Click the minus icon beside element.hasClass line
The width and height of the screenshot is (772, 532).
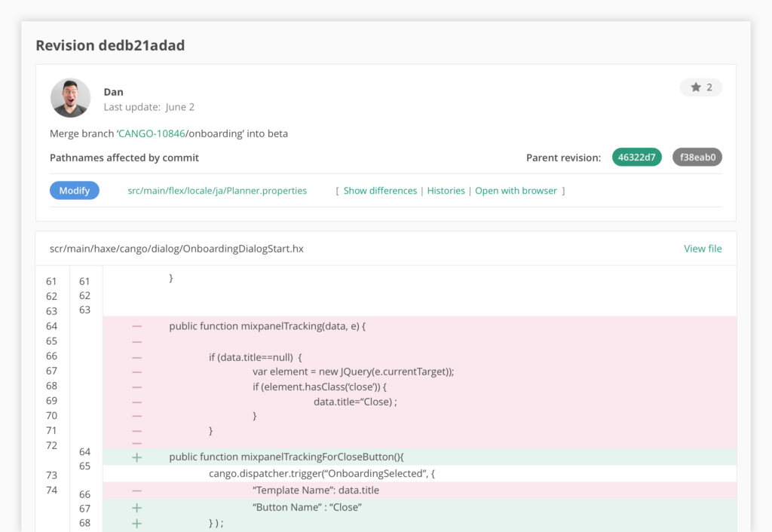(136, 387)
